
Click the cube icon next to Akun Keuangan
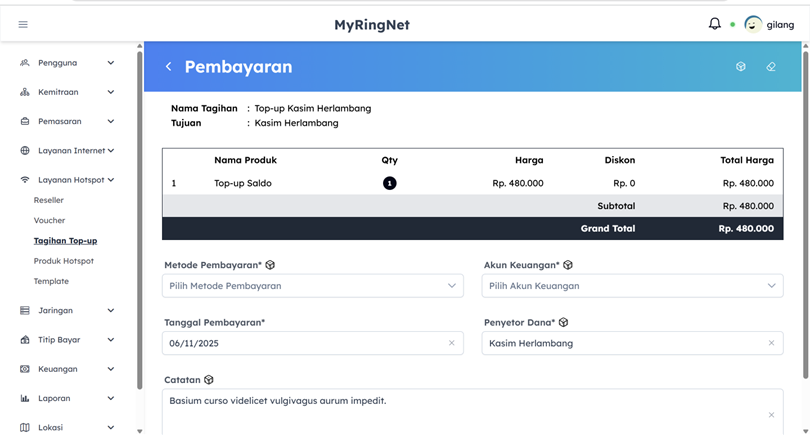coord(568,265)
